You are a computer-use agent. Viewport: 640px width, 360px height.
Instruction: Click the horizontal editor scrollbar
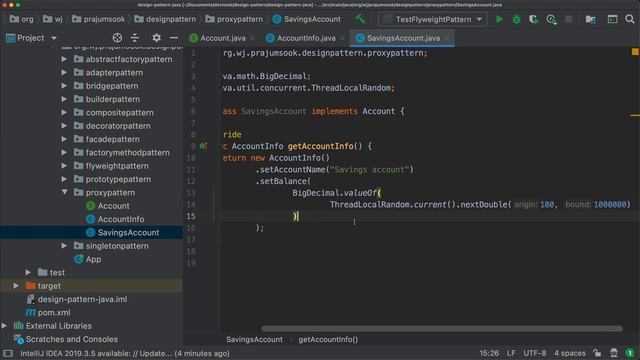pos(442,329)
